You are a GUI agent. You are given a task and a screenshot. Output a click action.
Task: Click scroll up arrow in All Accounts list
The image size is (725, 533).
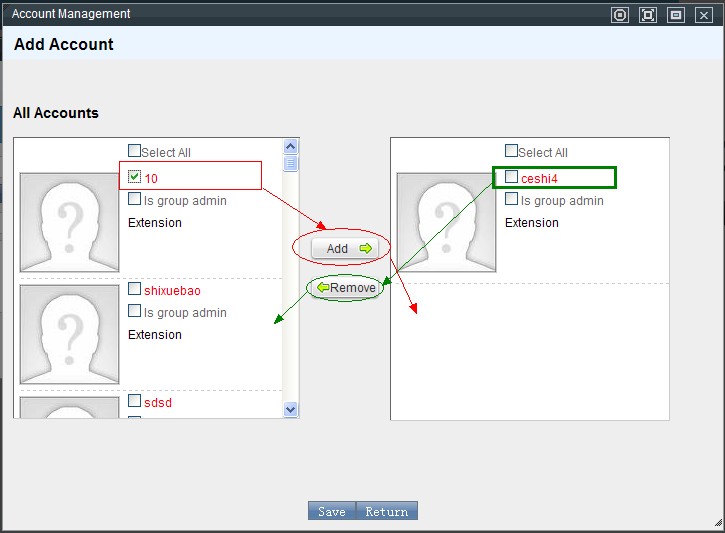(291, 146)
